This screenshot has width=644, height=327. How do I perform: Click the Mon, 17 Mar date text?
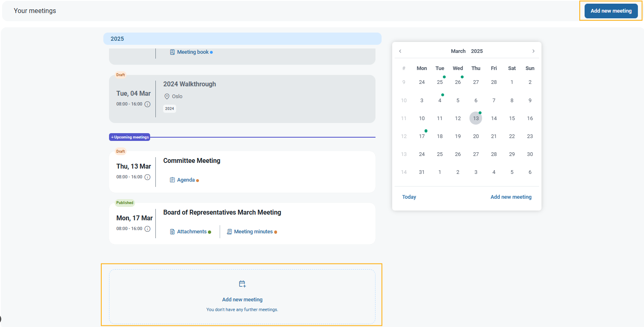click(x=134, y=218)
